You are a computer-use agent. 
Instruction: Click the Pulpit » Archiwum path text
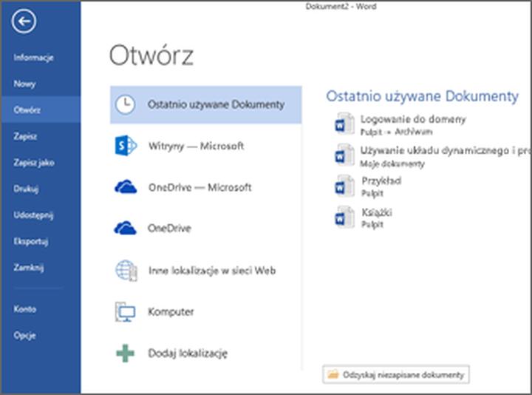pos(396,132)
